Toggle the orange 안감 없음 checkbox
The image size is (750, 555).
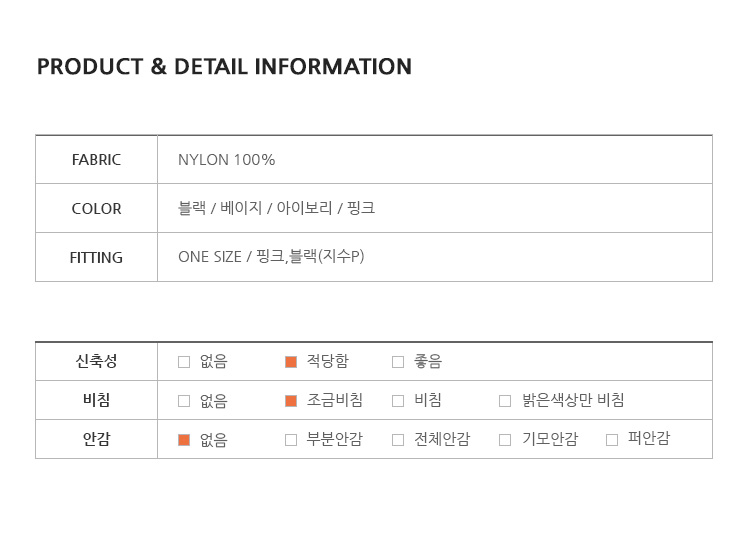coord(184,440)
